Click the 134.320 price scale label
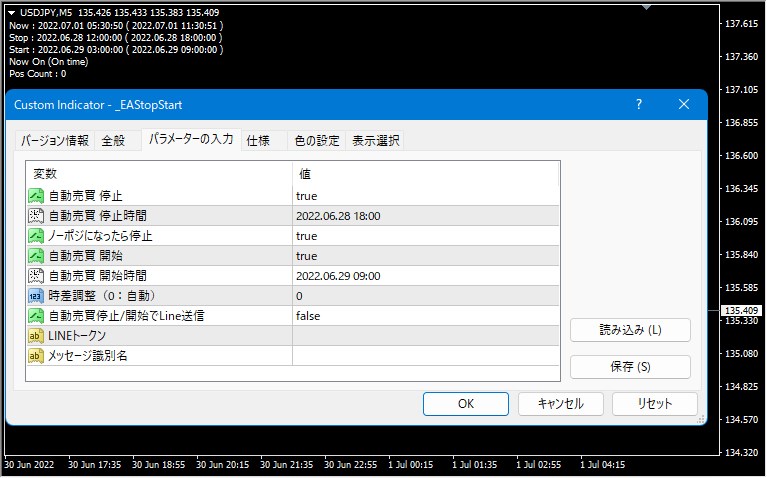Screen dimensions: 767x478 pyautogui.click(x=742, y=453)
